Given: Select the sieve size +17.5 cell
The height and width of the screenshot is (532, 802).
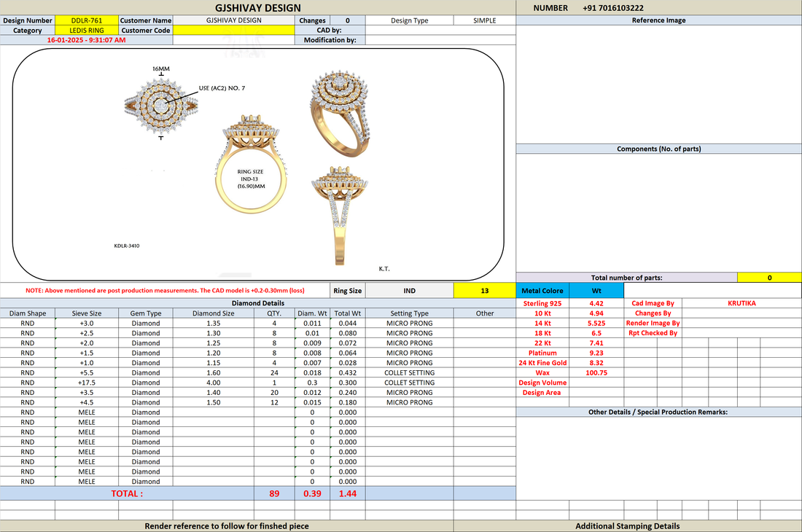Looking at the screenshot, I should click(87, 383).
